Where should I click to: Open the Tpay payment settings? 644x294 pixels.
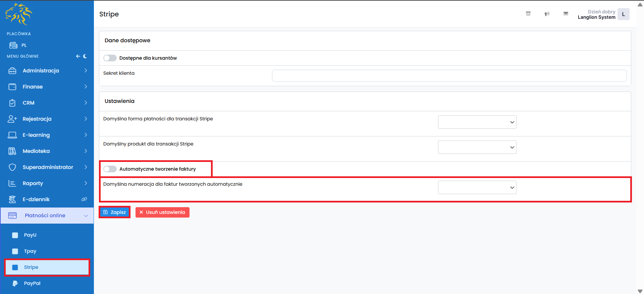tap(30, 251)
